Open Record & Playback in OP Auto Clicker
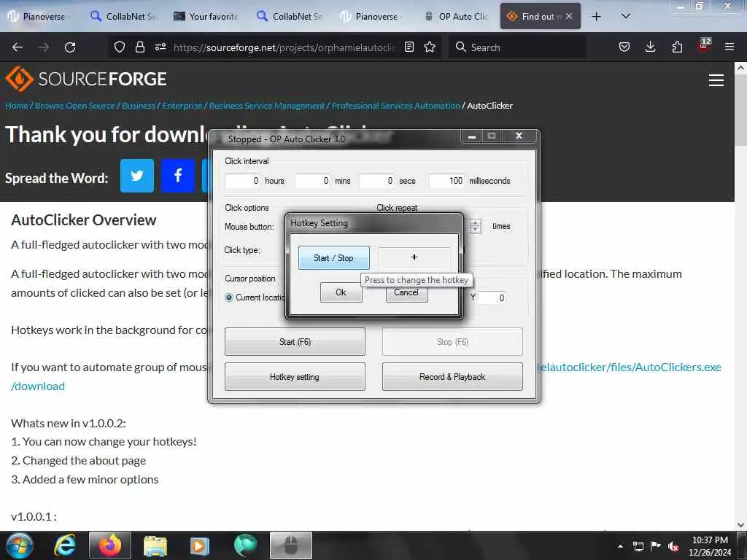747x560 pixels. 452,377
